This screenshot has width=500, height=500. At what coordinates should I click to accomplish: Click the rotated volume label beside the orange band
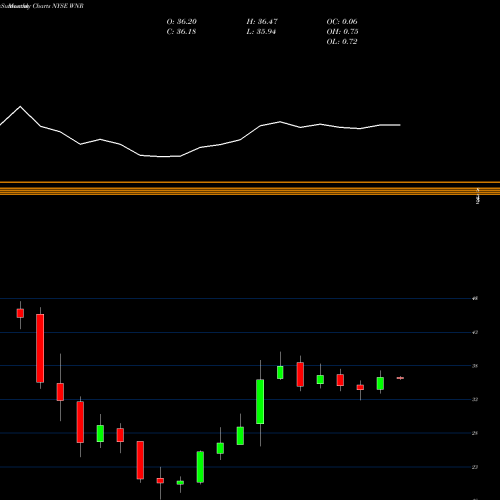pyautogui.click(x=478, y=196)
